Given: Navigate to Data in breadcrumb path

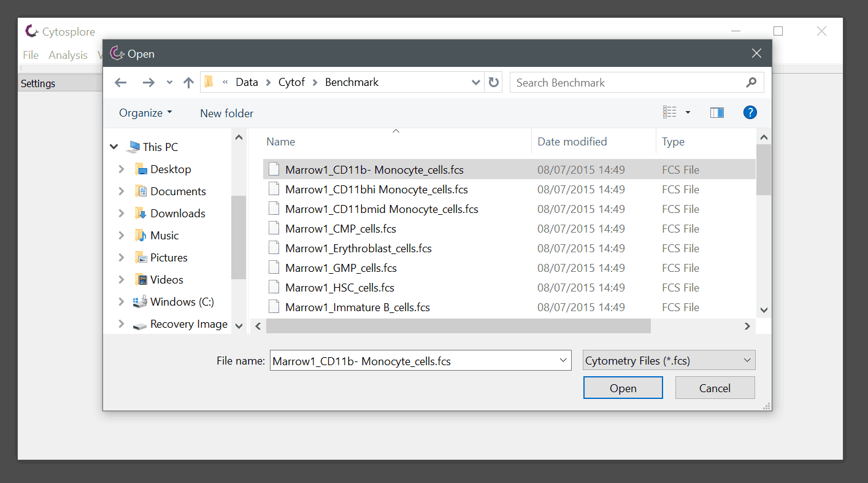Looking at the screenshot, I should (x=247, y=82).
